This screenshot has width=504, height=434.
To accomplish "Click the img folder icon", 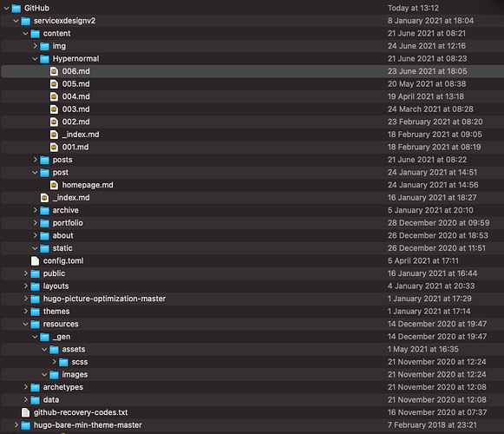I will click(44, 46).
